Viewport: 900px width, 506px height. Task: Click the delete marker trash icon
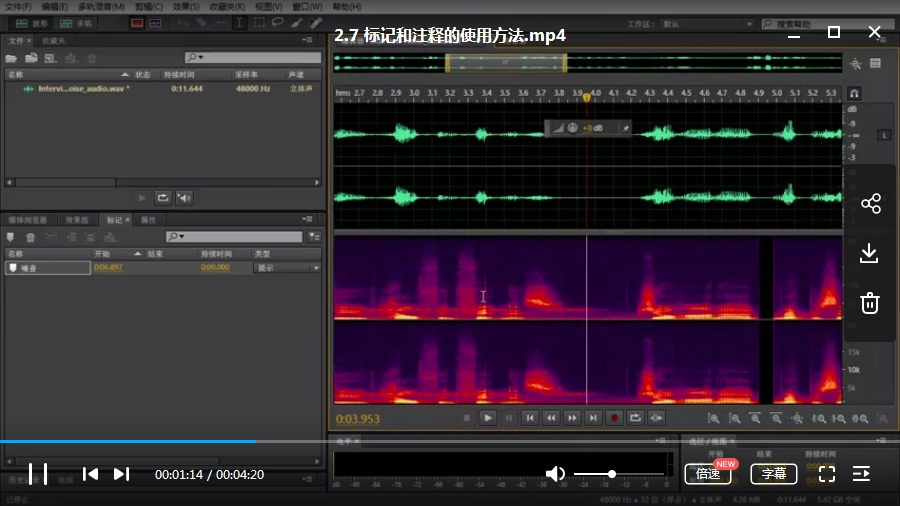coord(30,237)
